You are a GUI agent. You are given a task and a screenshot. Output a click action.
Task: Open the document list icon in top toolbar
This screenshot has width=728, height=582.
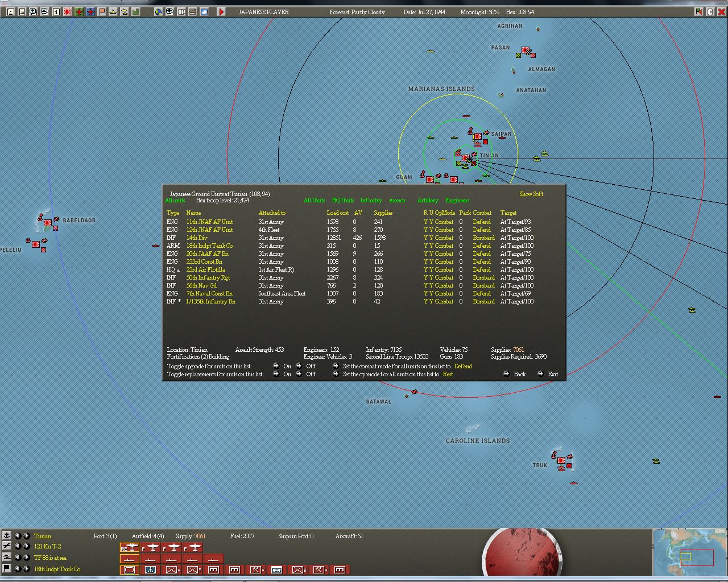point(22,11)
